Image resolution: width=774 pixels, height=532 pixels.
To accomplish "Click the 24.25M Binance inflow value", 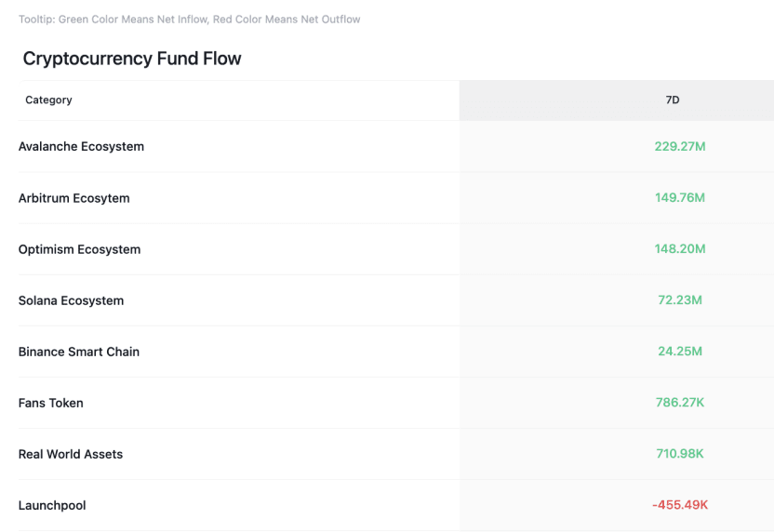I will 679,352.
